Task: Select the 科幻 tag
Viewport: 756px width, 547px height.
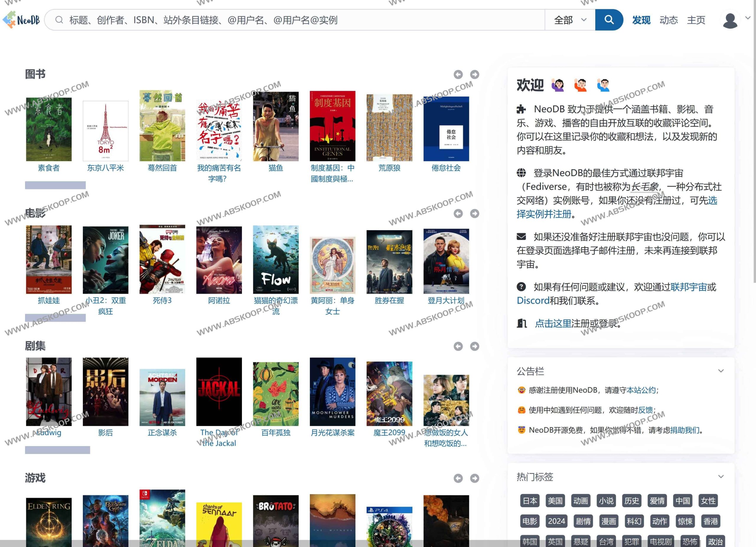Action: [x=634, y=521]
